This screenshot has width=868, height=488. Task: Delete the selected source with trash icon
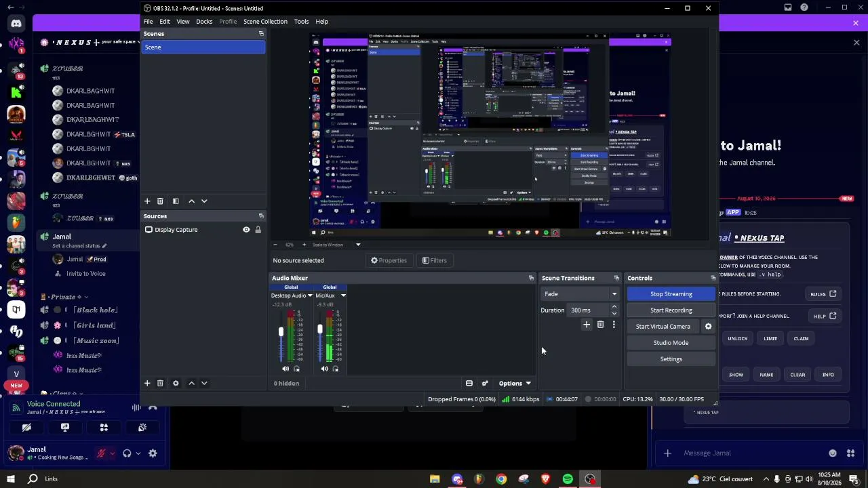coord(160,383)
